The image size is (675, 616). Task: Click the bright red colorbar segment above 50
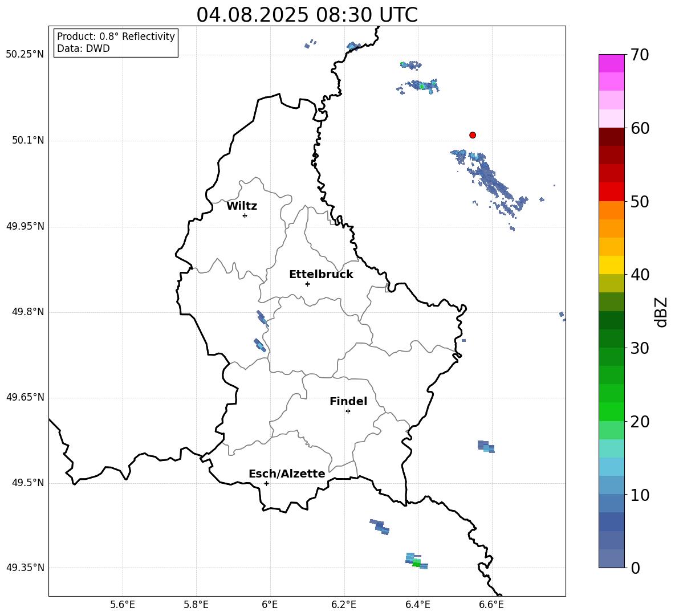click(612, 192)
